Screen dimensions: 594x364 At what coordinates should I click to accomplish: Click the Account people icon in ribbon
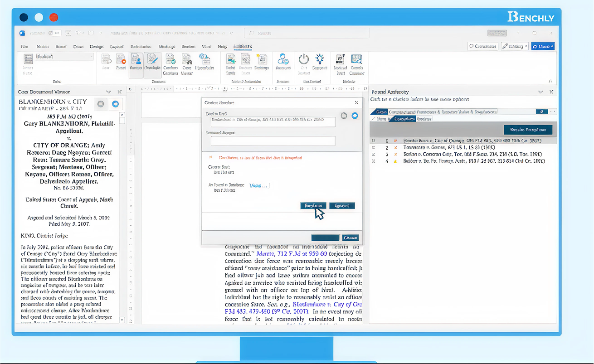pos(283,59)
